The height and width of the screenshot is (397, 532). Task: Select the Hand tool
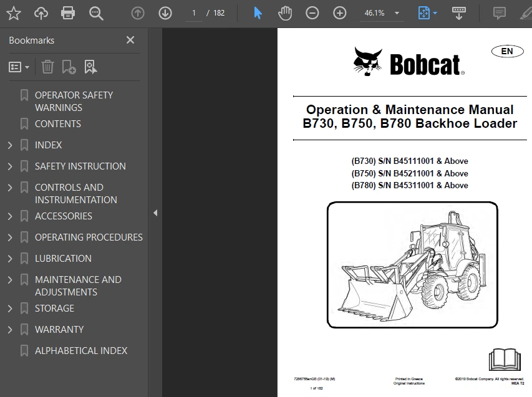[285, 12]
